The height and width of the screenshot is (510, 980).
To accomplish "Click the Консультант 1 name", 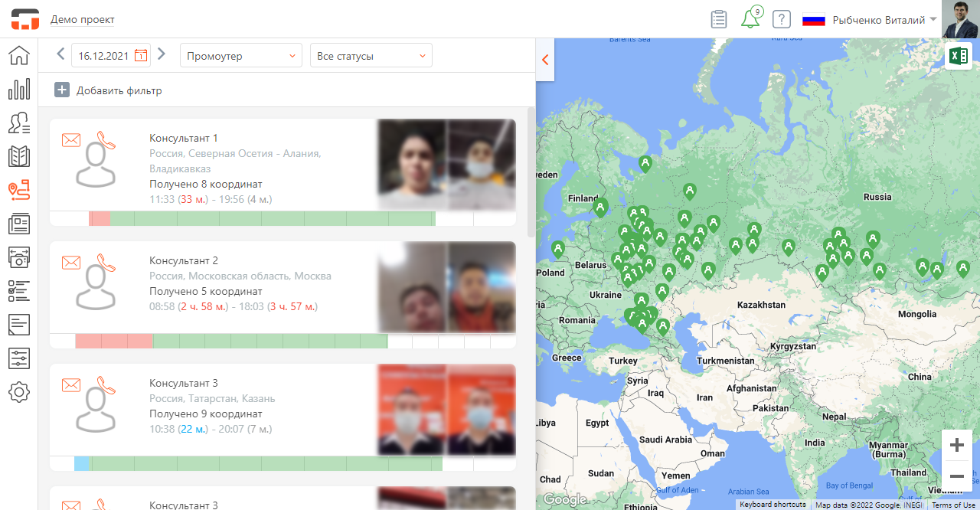I will pos(184,138).
